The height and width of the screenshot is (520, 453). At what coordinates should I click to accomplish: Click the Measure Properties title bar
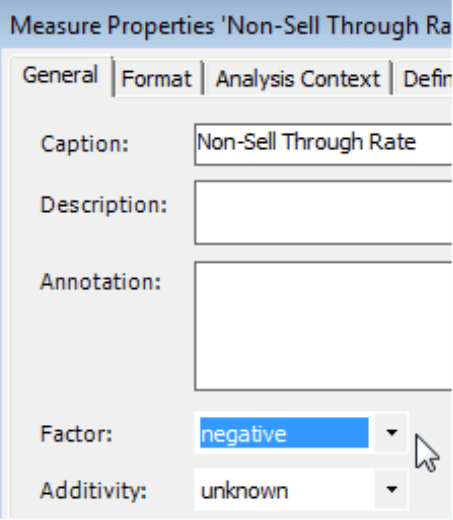(227, 25)
